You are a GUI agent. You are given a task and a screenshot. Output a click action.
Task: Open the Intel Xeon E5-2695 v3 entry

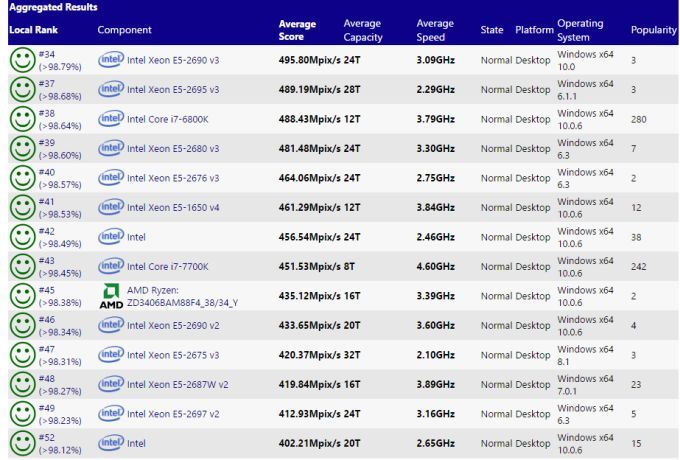point(173,90)
